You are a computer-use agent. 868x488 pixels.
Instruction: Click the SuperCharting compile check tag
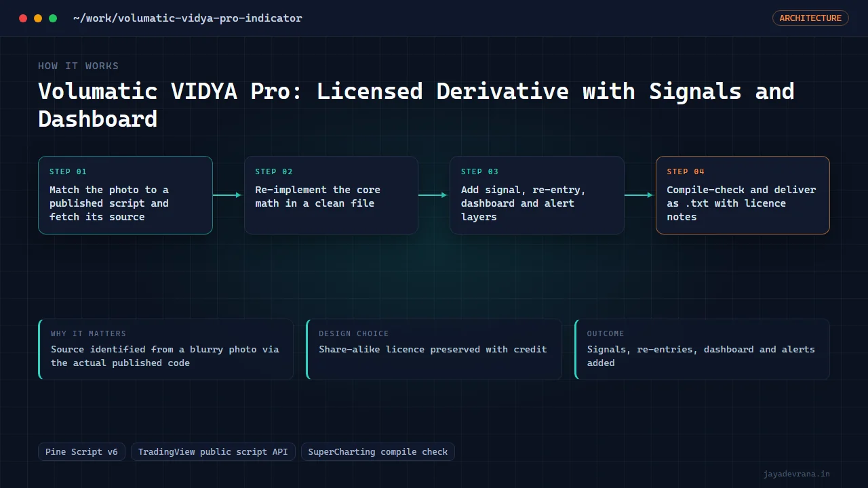coord(378,451)
